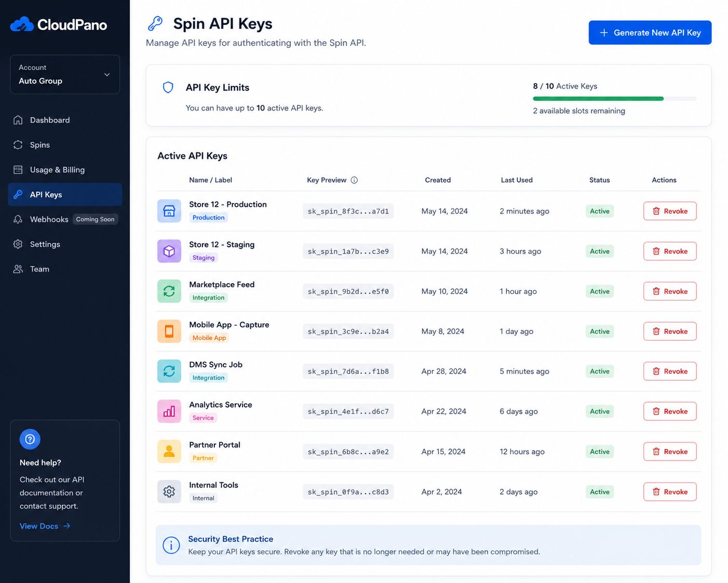Click the Coming Soon badge
Viewport: 728px width, 583px height.
(x=95, y=219)
